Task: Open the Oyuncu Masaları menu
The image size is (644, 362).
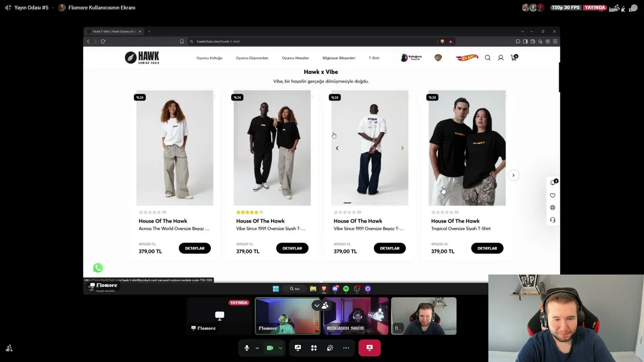Action: click(x=295, y=58)
